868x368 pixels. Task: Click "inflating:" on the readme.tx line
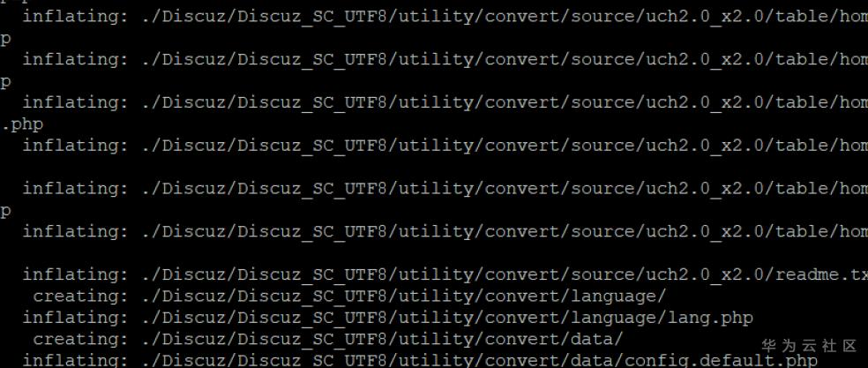tap(75, 274)
